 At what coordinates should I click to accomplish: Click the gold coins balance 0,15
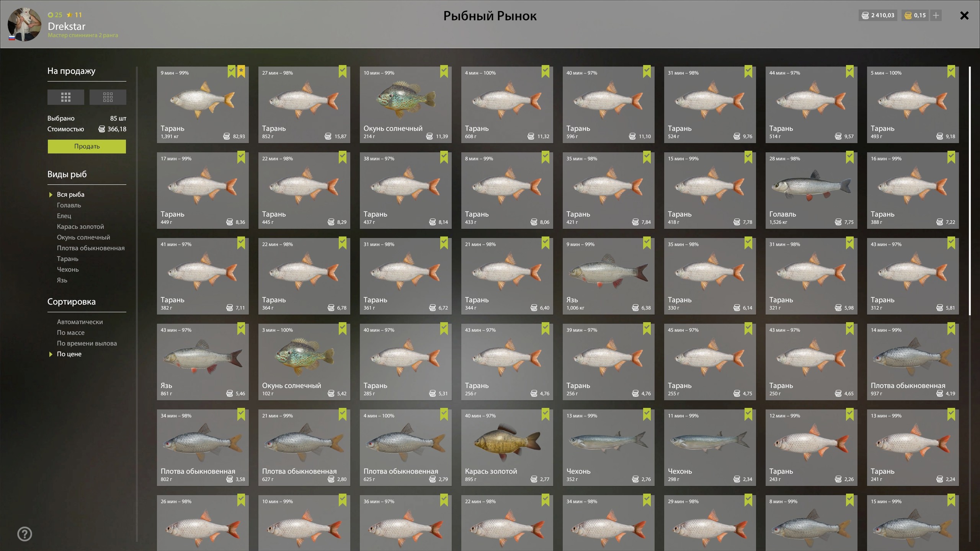(x=915, y=15)
